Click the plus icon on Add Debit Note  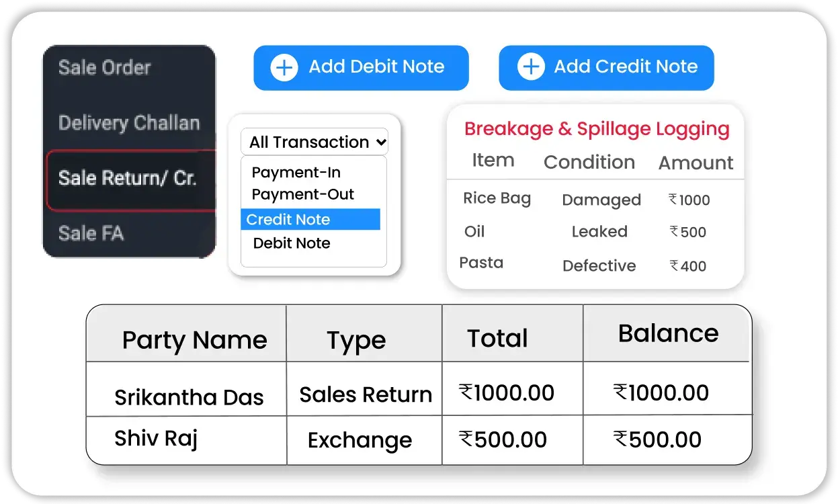(x=284, y=67)
